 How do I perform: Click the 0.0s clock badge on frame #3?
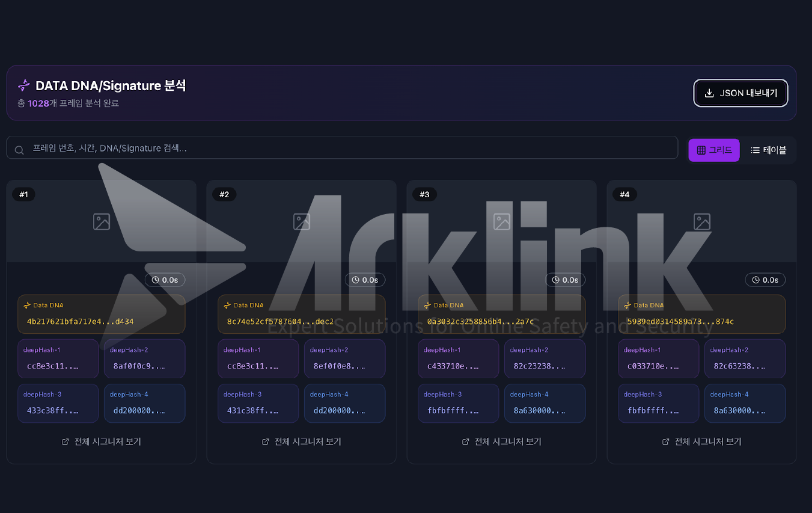[x=565, y=280]
